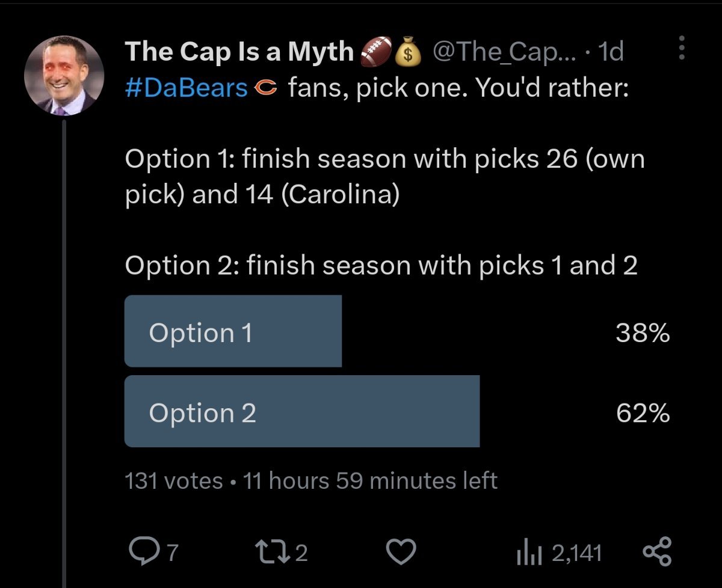This screenshot has width=722, height=588.
Task: Tap the share icon
Action: coord(656,551)
